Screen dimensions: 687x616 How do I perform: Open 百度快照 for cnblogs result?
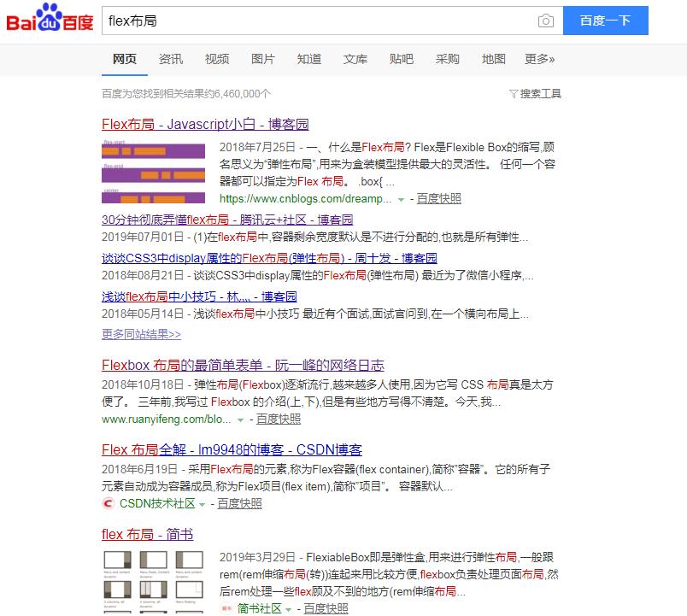click(438, 199)
